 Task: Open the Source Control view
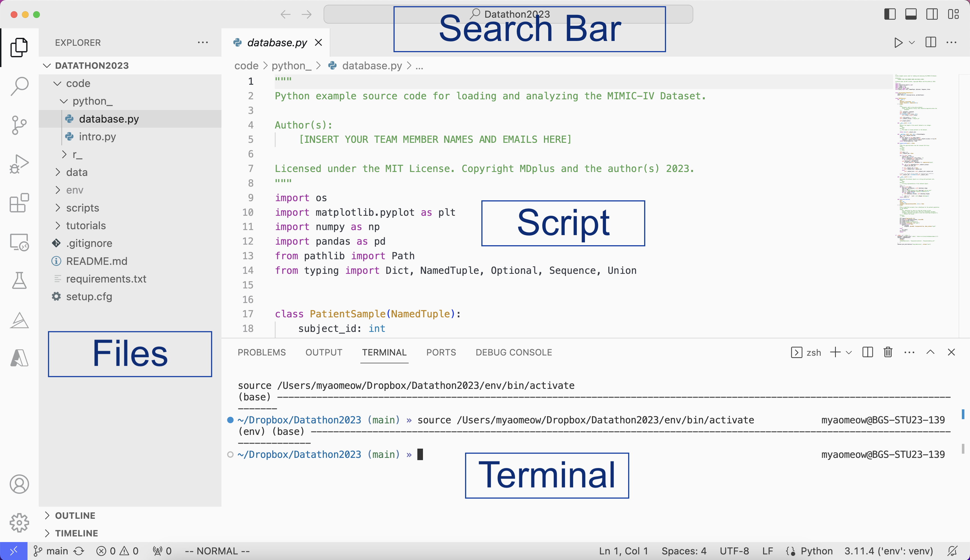click(19, 125)
